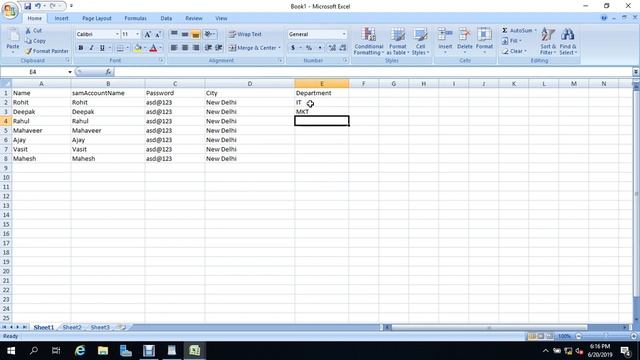Viewport: 640px width, 360px height.
Task: Increase indent in Alignment group
Action: click(219, 48)
